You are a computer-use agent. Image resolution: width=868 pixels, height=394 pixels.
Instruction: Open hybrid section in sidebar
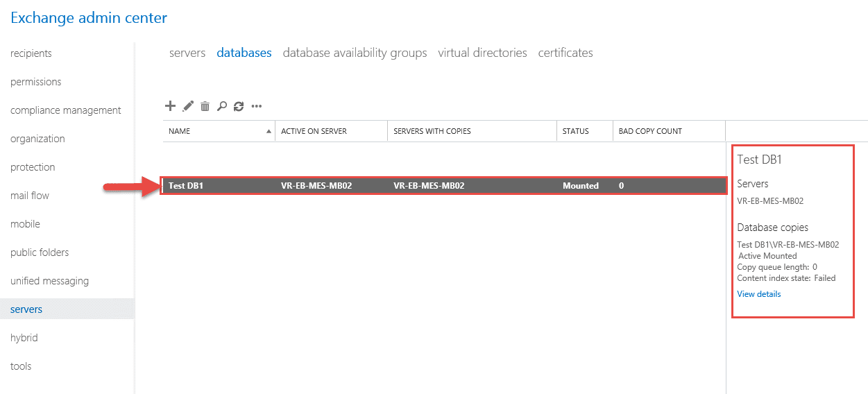coord(24,338)
